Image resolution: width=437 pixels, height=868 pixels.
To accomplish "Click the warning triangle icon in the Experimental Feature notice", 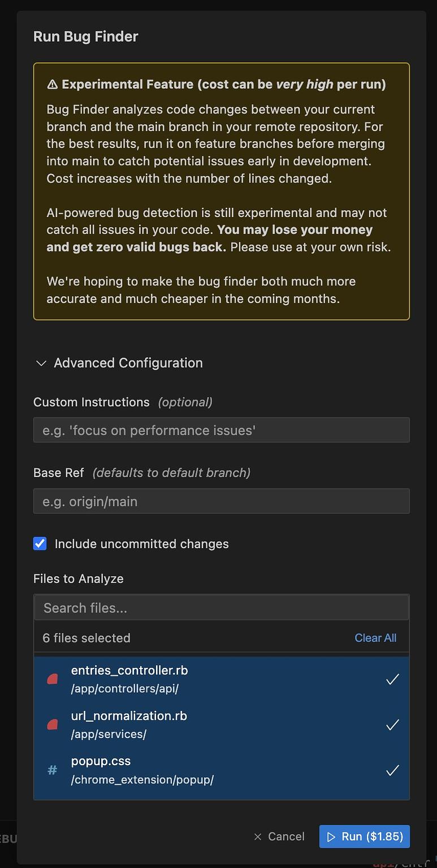I will click(x=52, y=85).
